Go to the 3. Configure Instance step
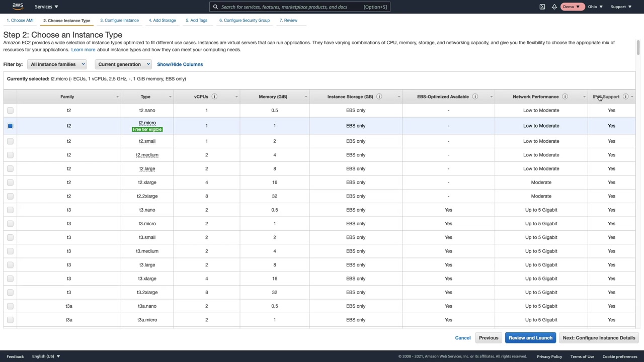Screen dimensions: 644x362 [119, 20]
